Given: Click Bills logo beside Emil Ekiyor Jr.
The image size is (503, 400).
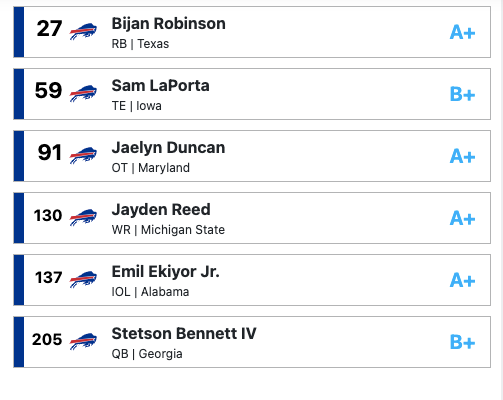Looking at the screenshot, I should coord(83,279).
